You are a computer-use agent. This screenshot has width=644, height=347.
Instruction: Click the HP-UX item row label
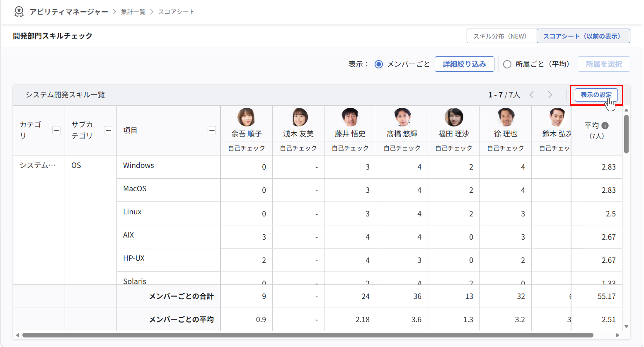[134, 258]
